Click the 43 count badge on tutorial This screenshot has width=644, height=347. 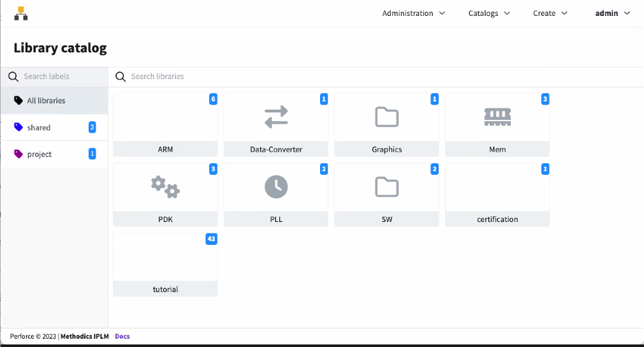tap(211, 239)
